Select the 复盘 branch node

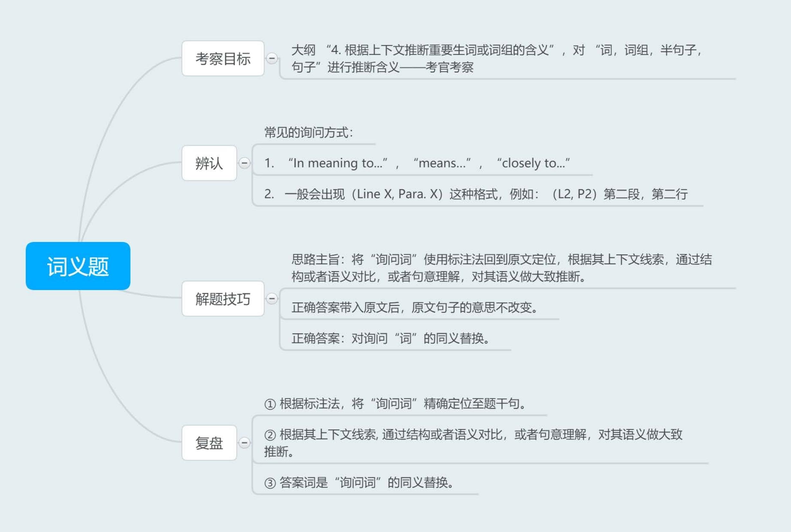click(x=209, y=443)
